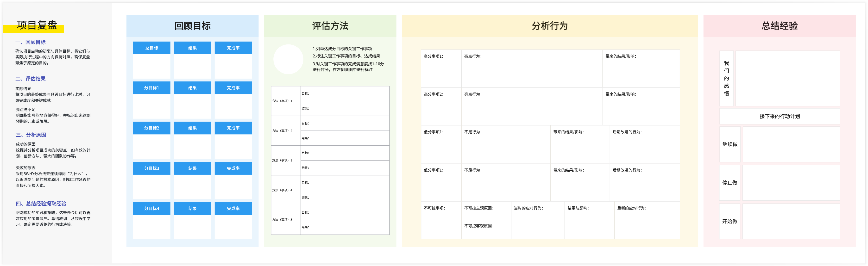Screen dimensions: 868x266
Task: Click the 总结经验 pink column header
Action: pyautogui.click(x=779, y=25)
